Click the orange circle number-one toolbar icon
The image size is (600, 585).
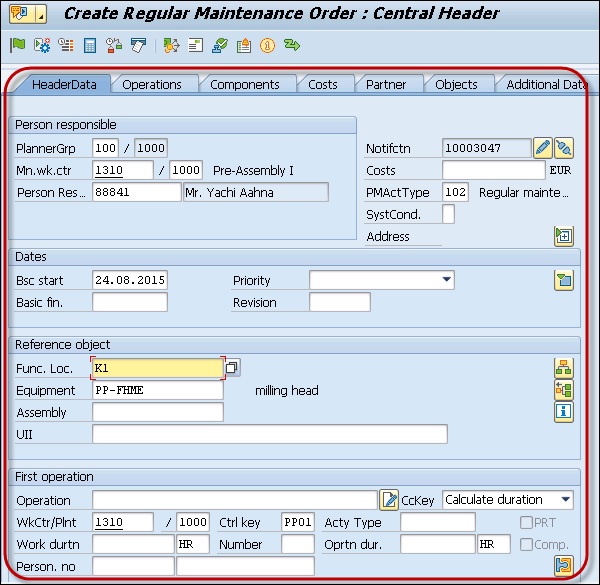click(x=267, y=46)
